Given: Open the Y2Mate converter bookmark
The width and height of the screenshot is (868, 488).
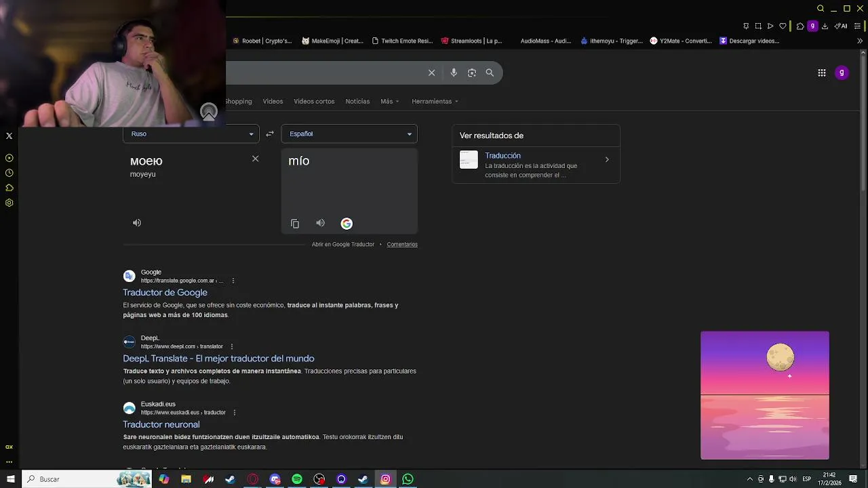Looking at the screenshot, I should pyautogui.click(x=681, y=41).
